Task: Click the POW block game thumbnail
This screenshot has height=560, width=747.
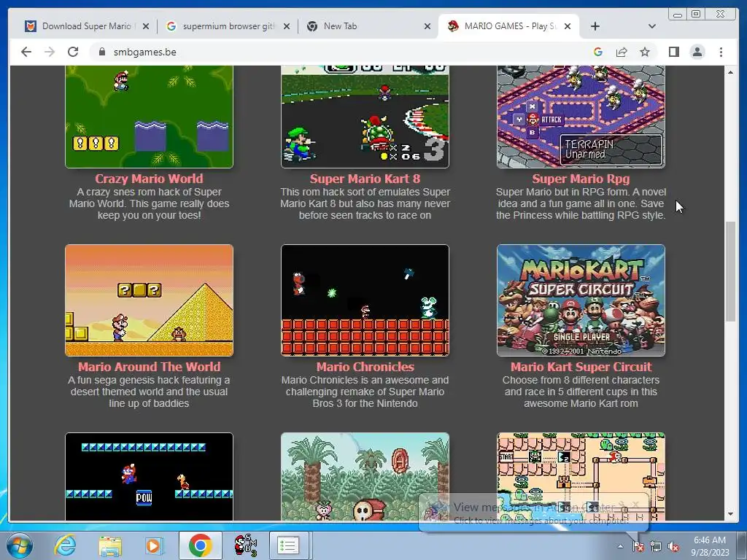Action: point(149,477)
